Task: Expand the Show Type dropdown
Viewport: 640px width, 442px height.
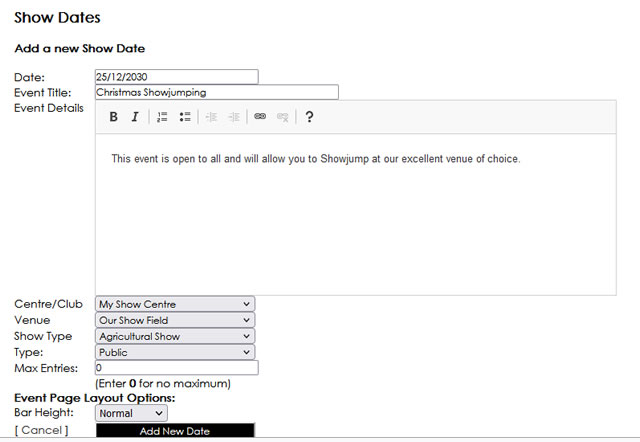Action: [175, 336]
